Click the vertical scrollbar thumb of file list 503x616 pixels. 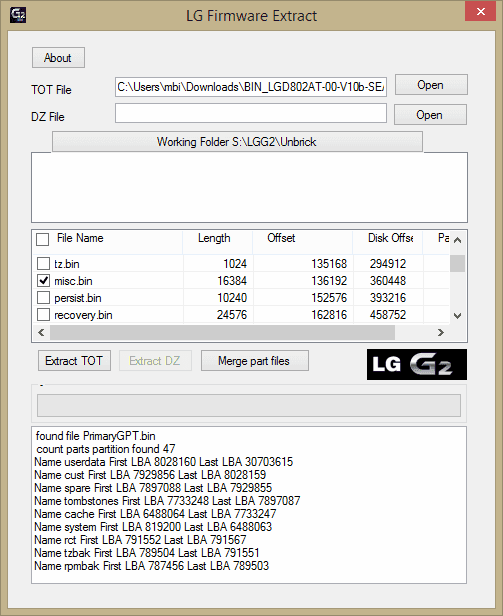[x=457, y=263]
